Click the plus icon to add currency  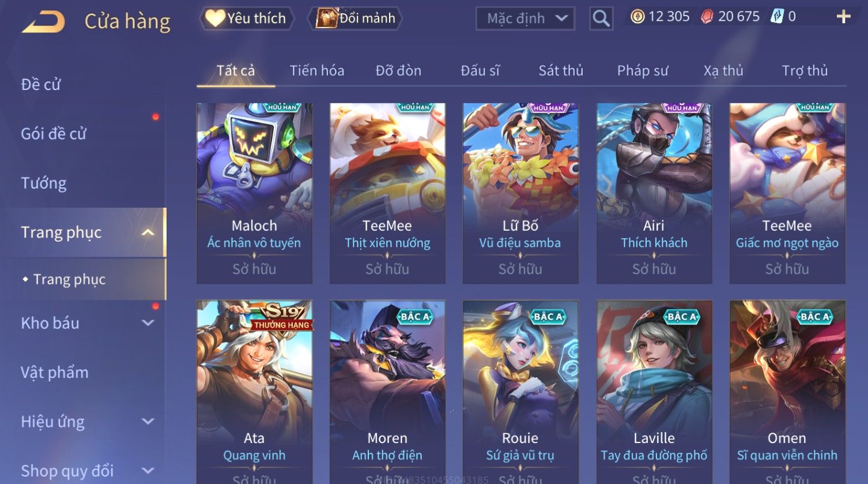click(x=843, y=17)
